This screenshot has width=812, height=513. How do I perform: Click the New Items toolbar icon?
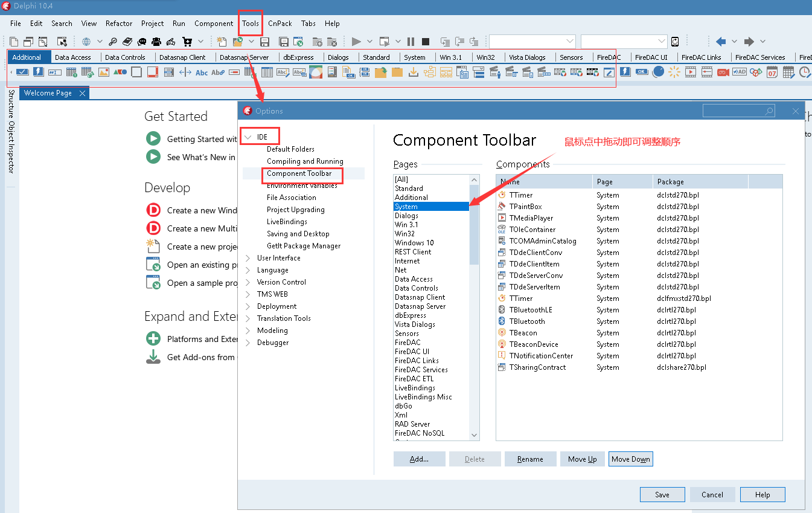click(x=222, y=42)
